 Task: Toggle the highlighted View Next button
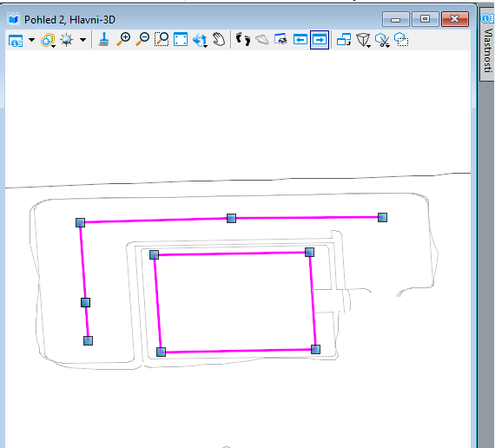[x=320, y=40]
